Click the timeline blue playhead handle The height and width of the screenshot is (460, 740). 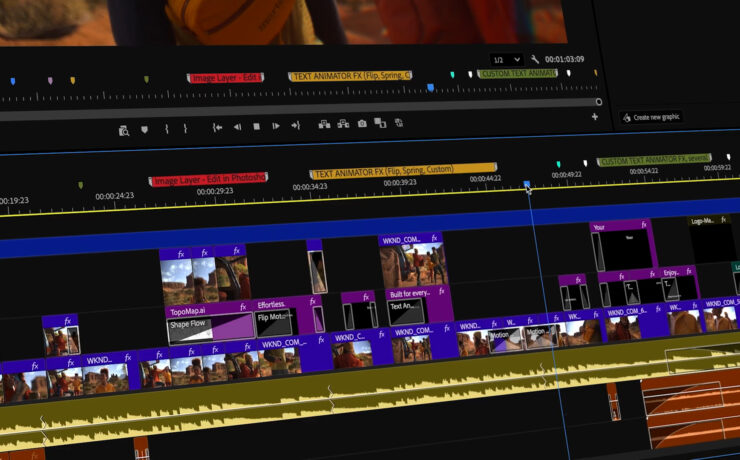[527, 184]
